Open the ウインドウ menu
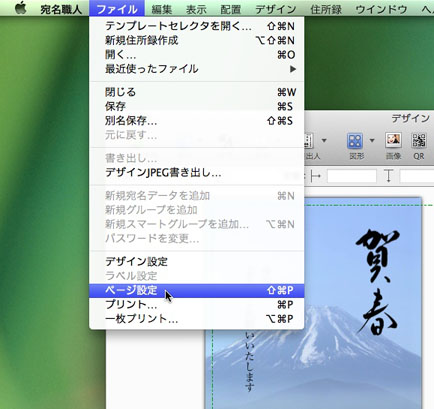The width and height of the screenshot is (434, 409). tap(381, 9)
